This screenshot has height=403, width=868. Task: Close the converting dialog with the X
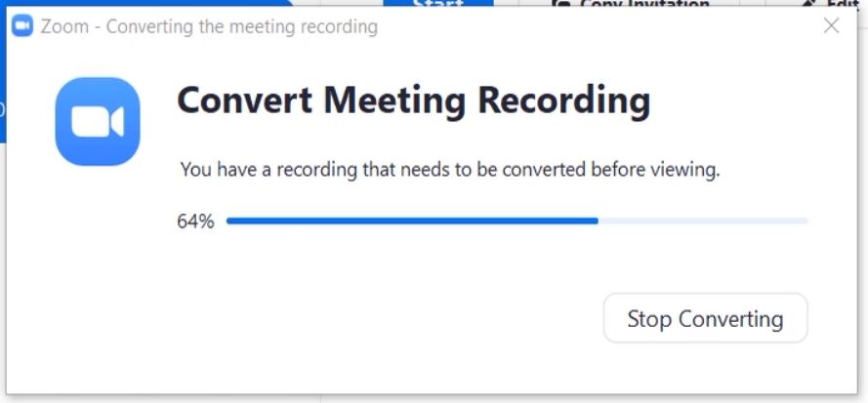coord(831,25)
